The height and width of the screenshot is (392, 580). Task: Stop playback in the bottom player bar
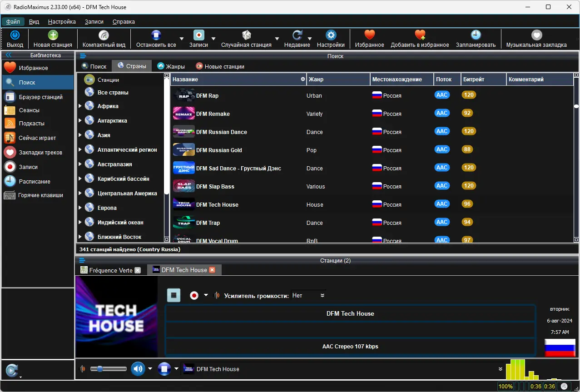point(164,368)
